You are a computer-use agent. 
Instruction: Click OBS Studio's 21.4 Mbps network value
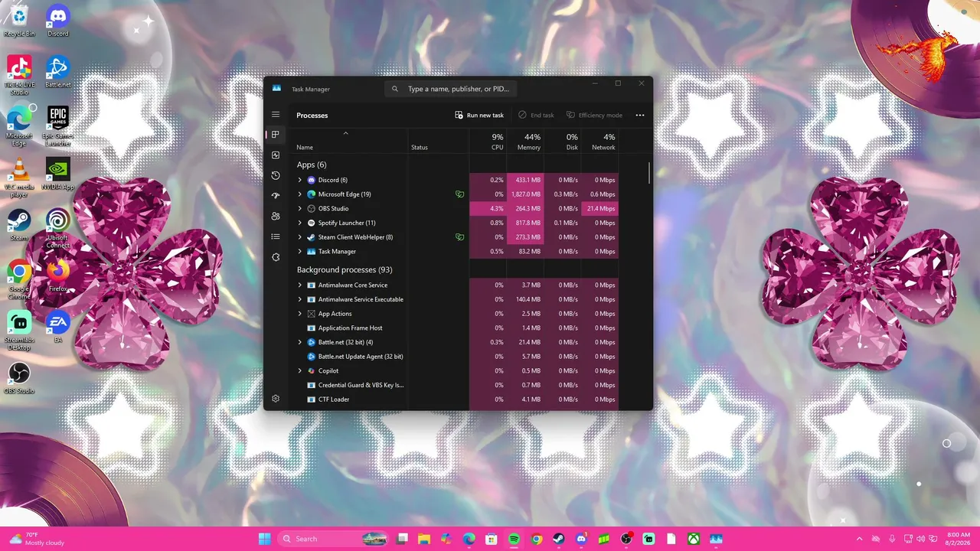[601, 208]
